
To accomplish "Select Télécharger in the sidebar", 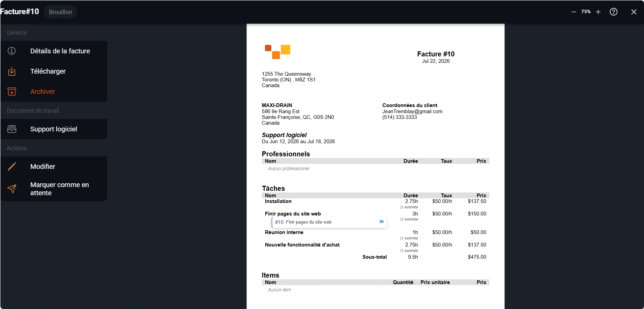I will point(54,71).
